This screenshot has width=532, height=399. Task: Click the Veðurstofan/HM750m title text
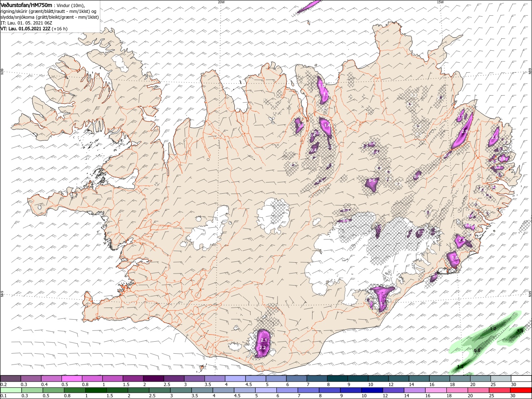pyautogui.click(x=26, y=5)
